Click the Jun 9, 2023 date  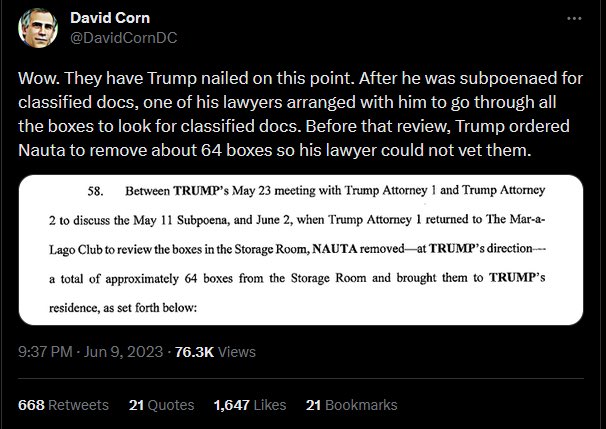123,352
